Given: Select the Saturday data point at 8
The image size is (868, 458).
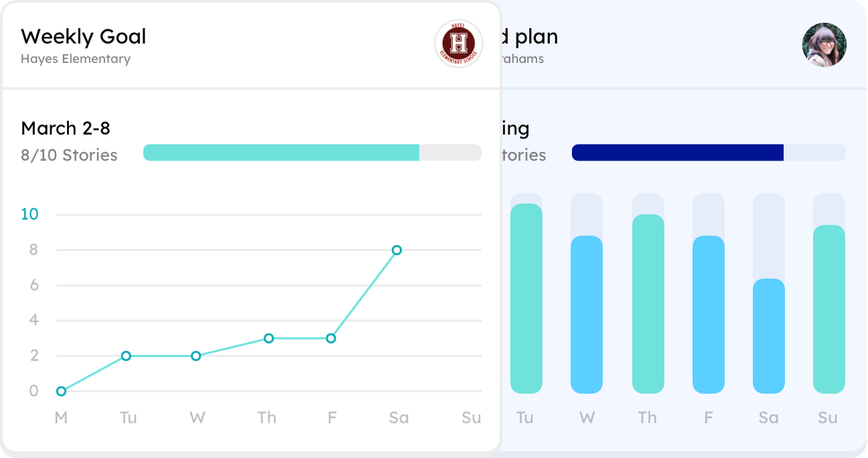Looking at the screenshot, I should pyautogui.click(x=396, y=250).
